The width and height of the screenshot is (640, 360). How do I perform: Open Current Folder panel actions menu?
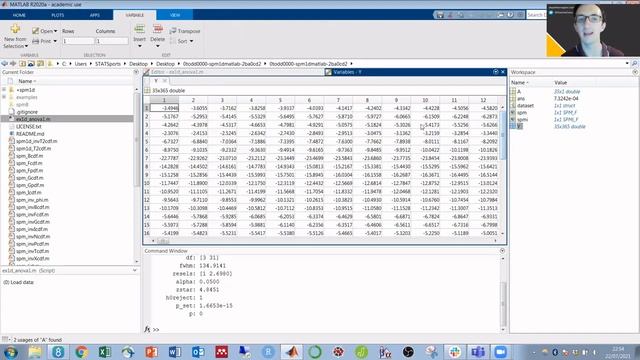(136, 72)
